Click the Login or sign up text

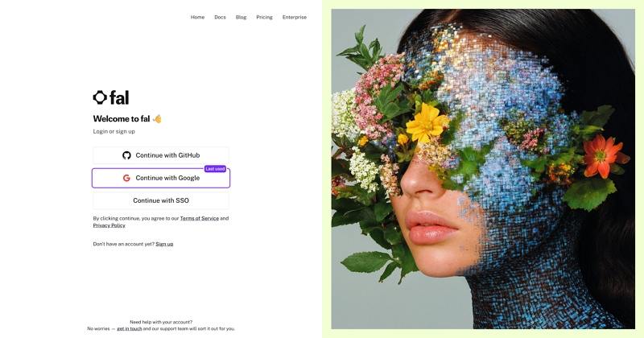click(114, 131)
